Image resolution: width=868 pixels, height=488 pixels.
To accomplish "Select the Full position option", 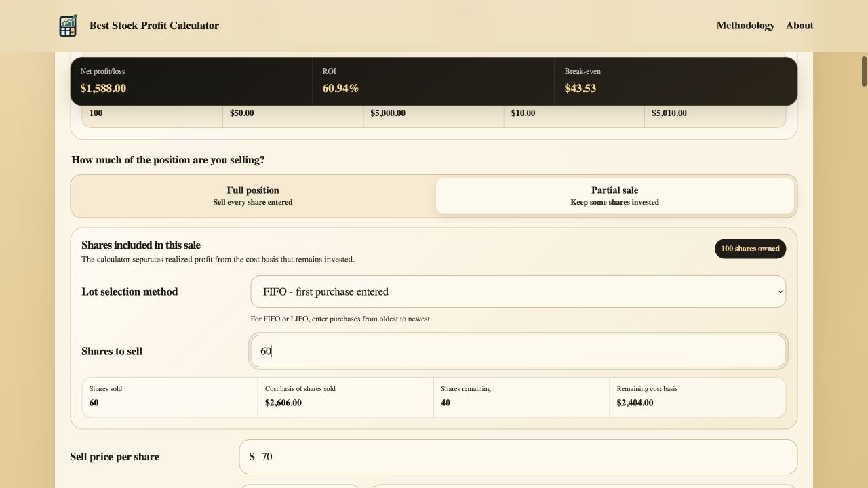I will pos(253,196).
